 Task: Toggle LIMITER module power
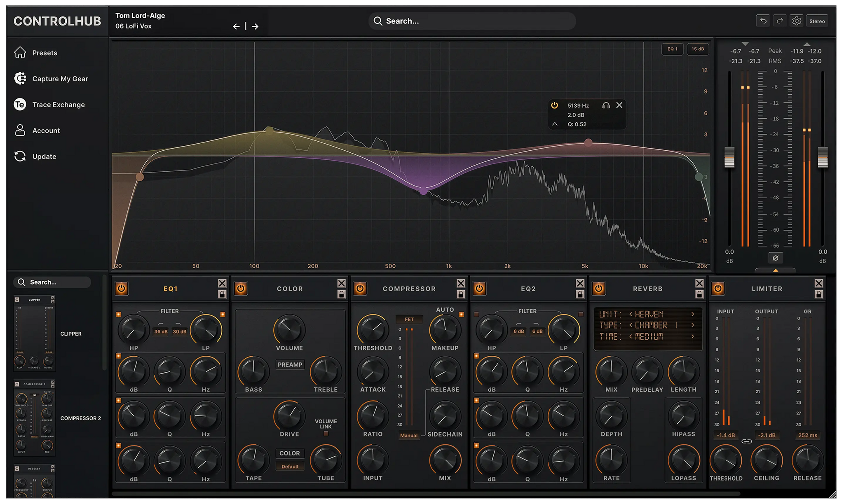coord(718,288)
